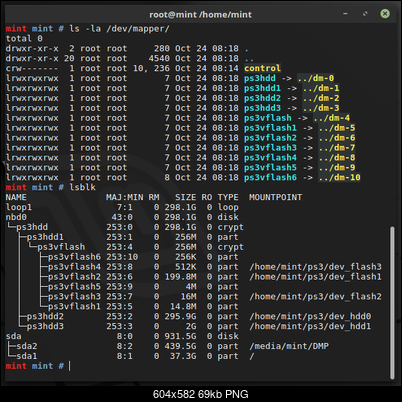Image resolution: width=402 pixels, height=402 pixels.
Task: Click the ../dm-4 link target
Action: coord(331,118)
